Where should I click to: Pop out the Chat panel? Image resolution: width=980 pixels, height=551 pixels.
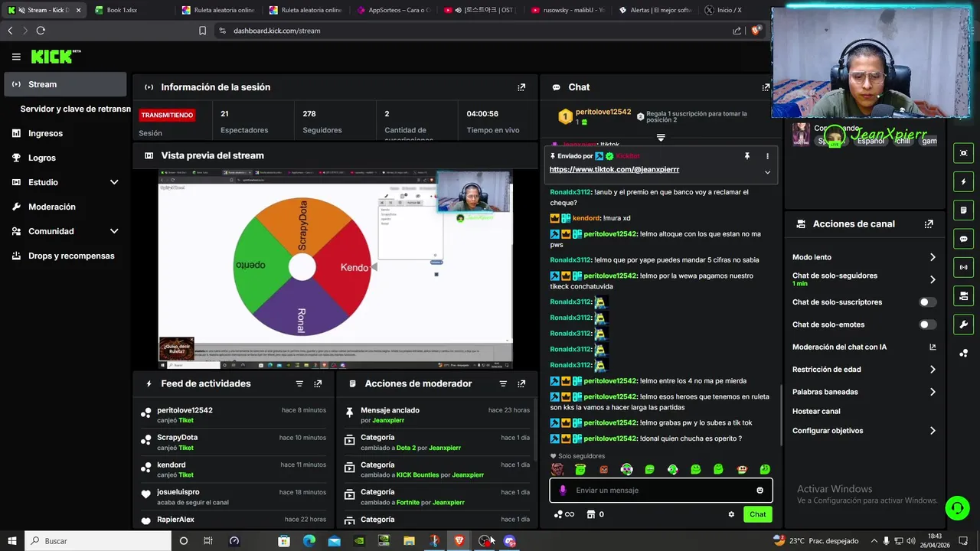point(766,87)
